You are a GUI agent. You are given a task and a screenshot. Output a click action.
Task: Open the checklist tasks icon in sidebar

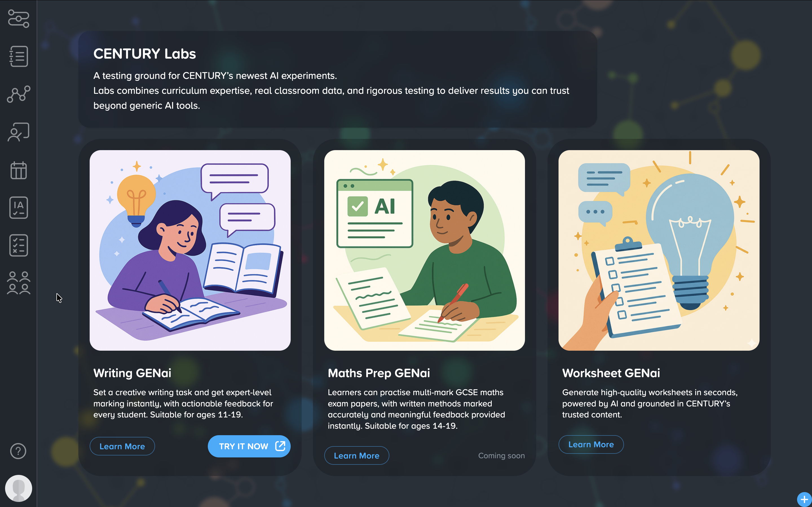18,245
